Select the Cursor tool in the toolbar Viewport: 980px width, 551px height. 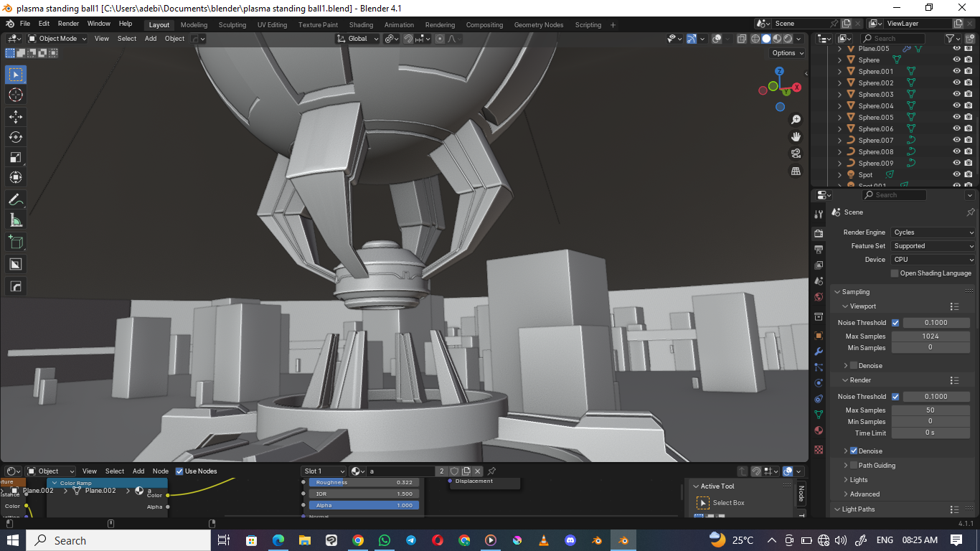[16, 95]
